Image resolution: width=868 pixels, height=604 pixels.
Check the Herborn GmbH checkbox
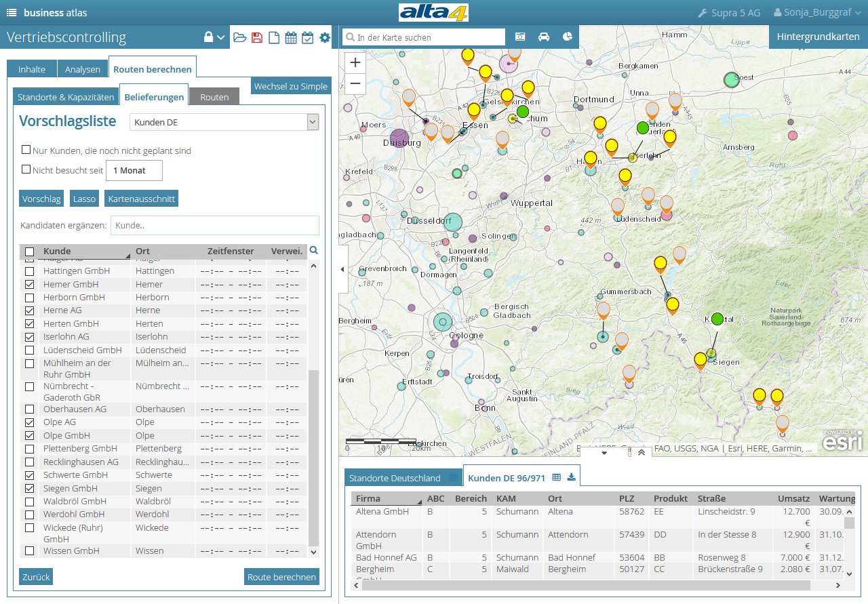point(29,298)
